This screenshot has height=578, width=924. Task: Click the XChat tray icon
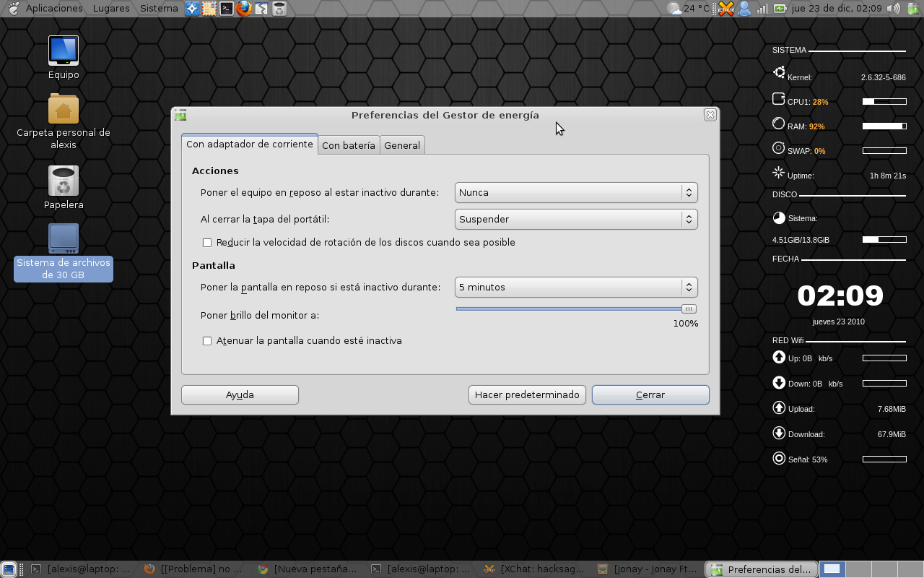coord(726,9)
